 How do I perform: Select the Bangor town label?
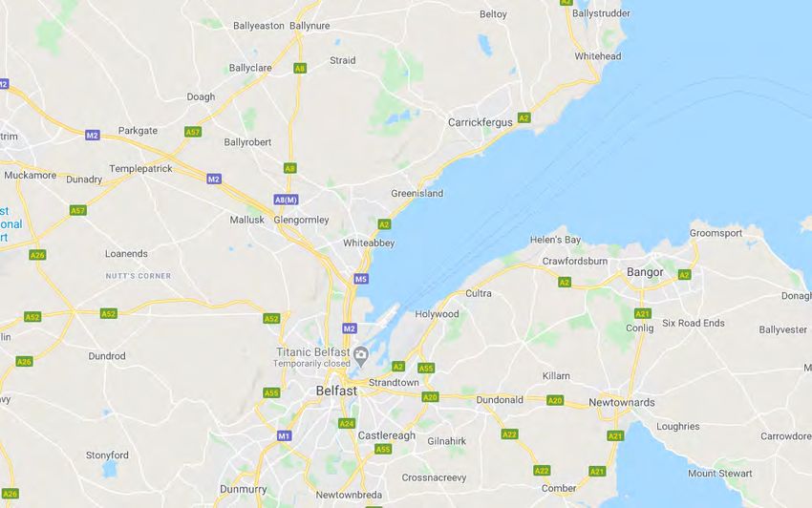coord(645,272)
